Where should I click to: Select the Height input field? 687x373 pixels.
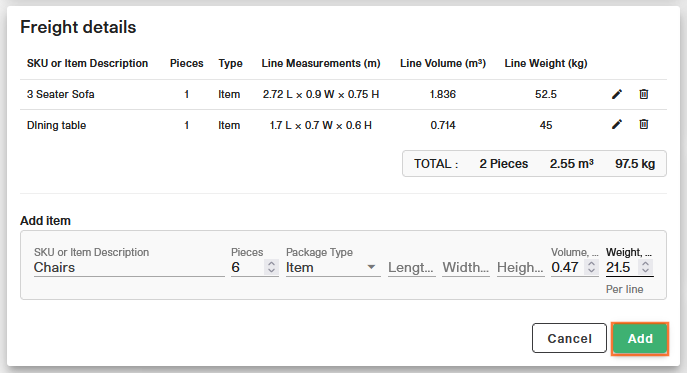[521, 267]
